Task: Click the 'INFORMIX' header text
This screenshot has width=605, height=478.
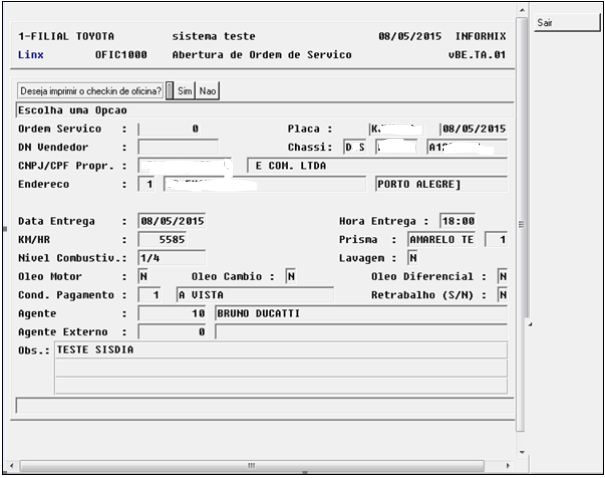Action: click(480, 36)
